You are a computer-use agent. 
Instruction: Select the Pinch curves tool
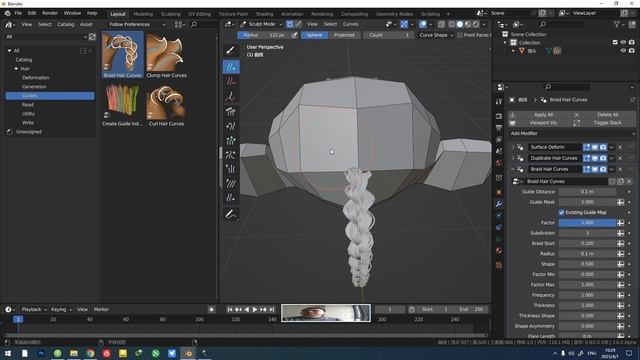tap(231, 155)
